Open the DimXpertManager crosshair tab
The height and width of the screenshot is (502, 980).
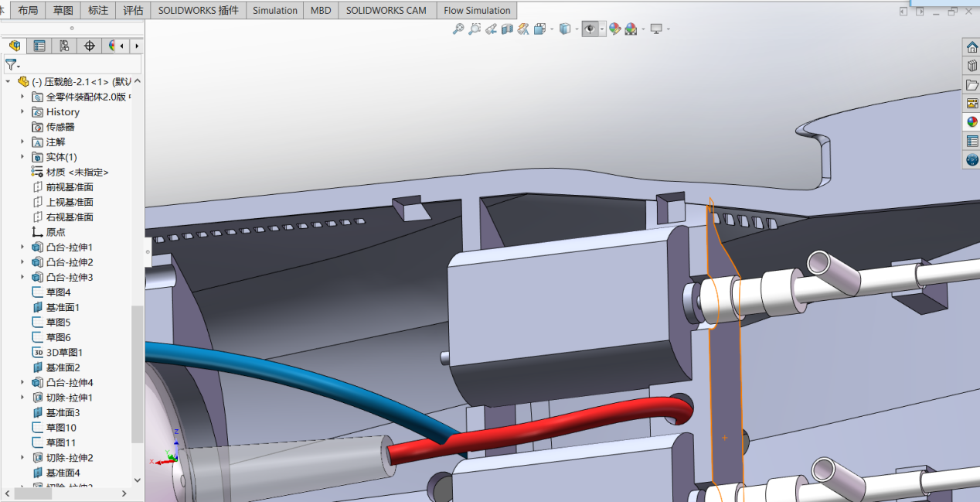(x=89, y=46)
